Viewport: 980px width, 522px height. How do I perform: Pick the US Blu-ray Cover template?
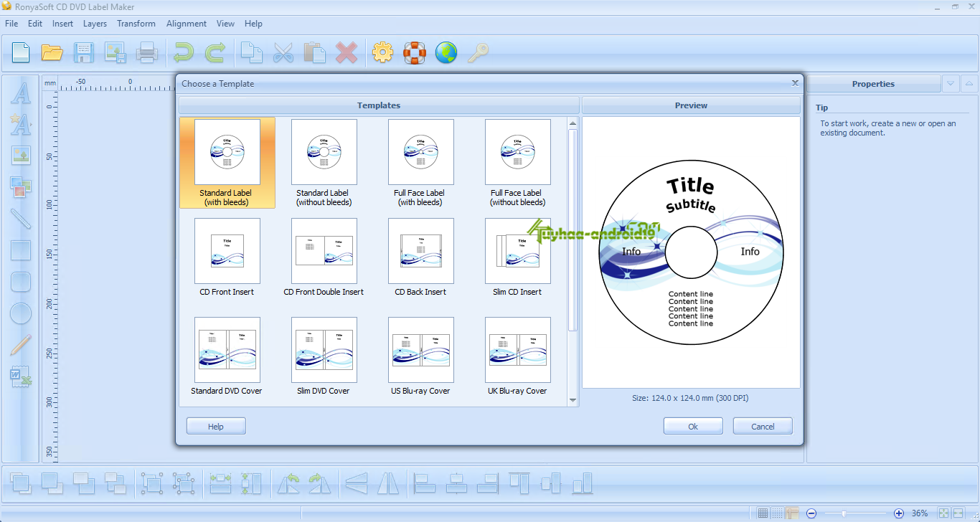pyautogui.click(x=421, y=356)
